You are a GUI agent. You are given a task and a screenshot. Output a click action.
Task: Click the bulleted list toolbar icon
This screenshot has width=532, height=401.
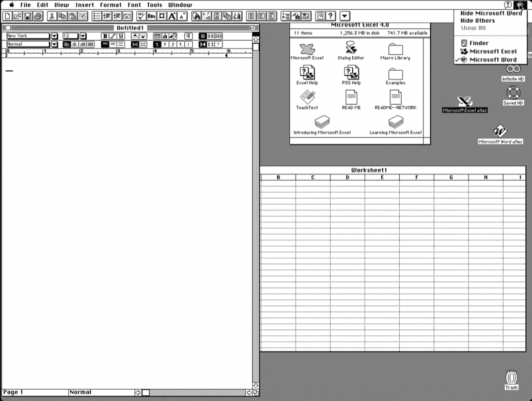point(97,16)
